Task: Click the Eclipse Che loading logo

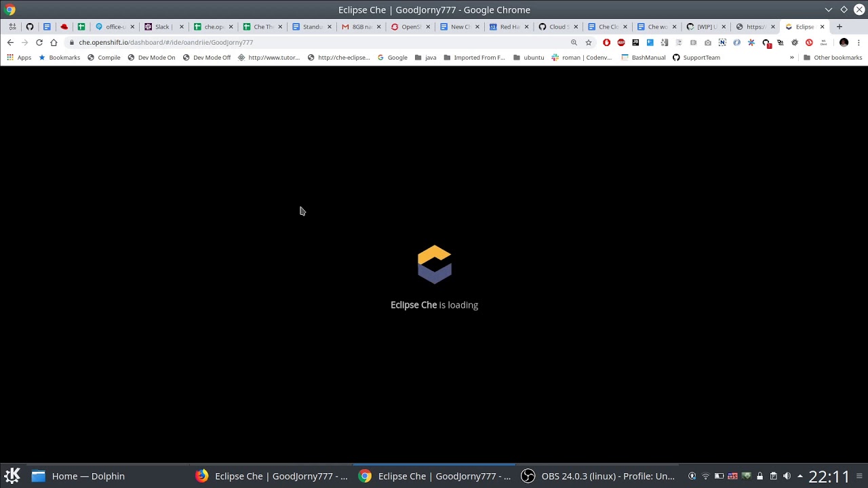Action: tap(435, 264)
